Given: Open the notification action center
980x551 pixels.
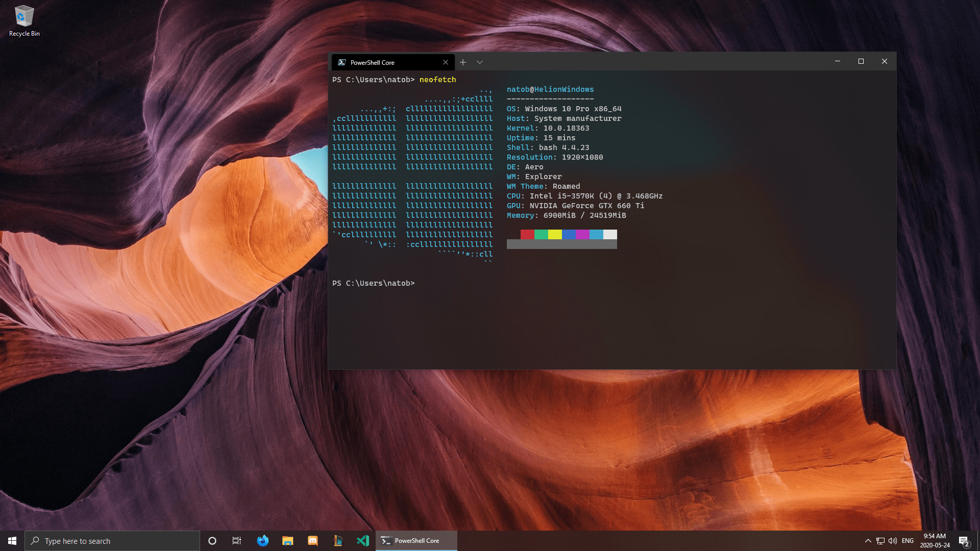Looking at the screenshot, I should (x=964, y=541).
